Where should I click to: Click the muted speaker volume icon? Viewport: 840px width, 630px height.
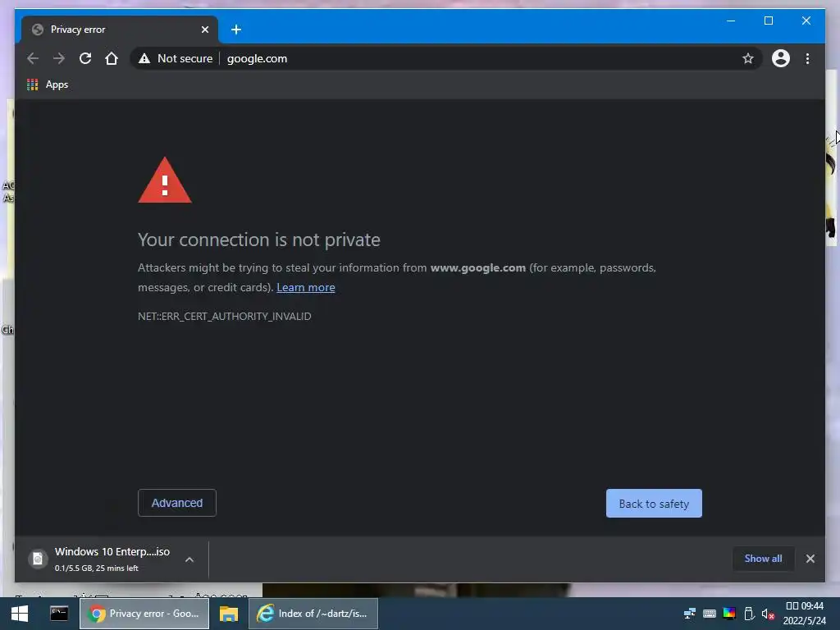click(768, 614)
